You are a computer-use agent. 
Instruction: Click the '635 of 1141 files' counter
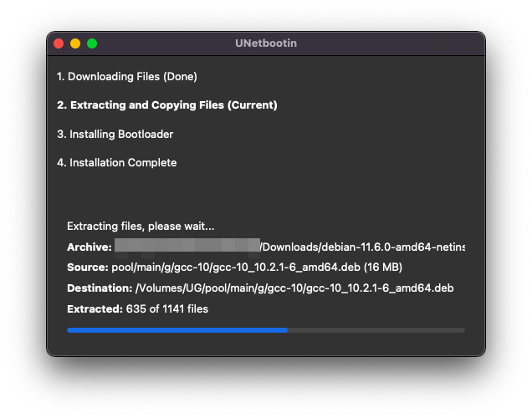pyautogui.click(x=167, y=309)
